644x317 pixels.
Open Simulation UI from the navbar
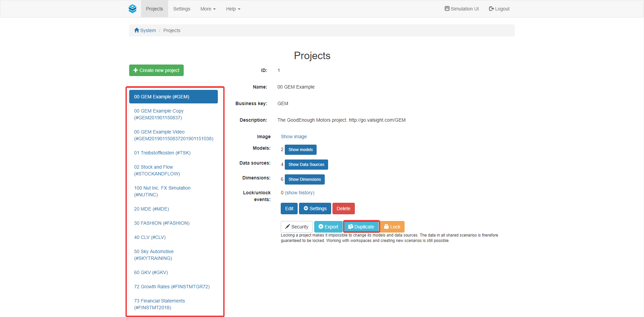click(462, 9)
